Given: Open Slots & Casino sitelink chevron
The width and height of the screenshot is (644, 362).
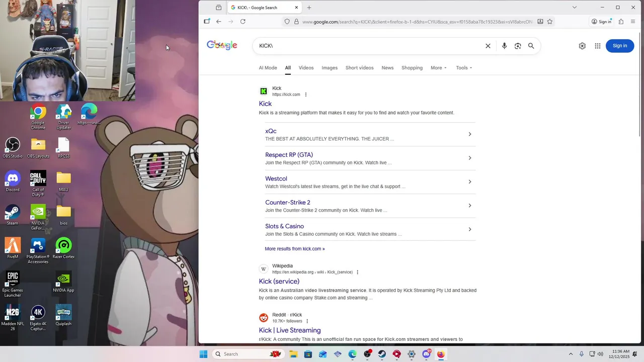Looking at the screenshot, I should pos(470,229).
